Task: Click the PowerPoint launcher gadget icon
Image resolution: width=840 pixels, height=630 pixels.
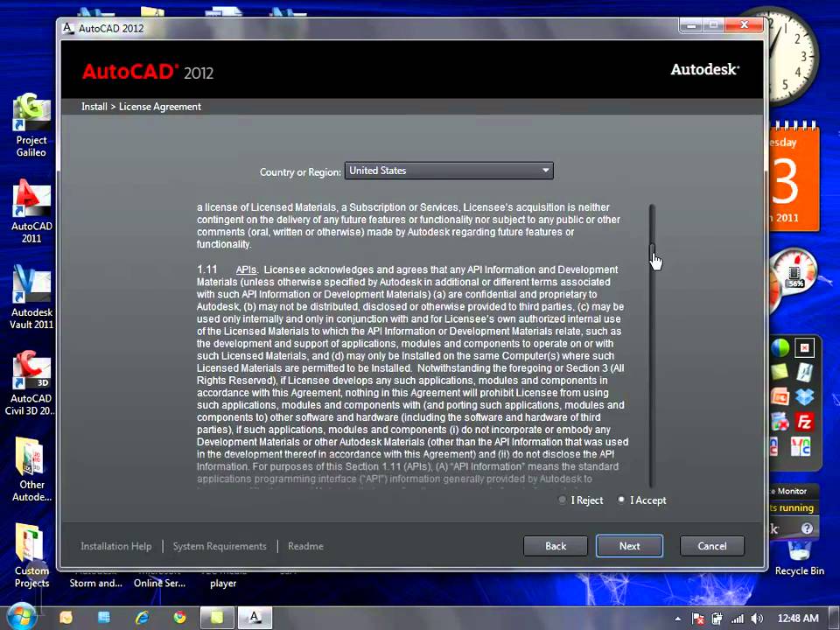Action: point(780,397)
